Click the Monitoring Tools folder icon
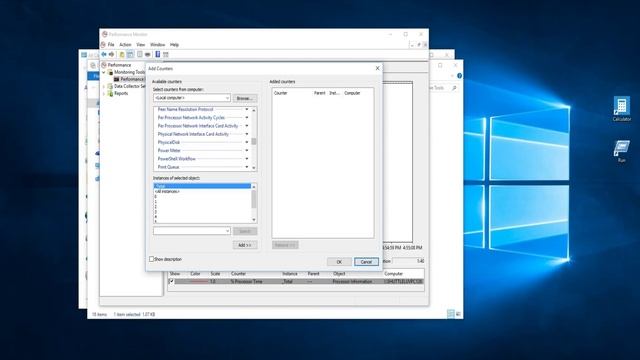Viewport: 640px width, 360px height. coord(110,72)
